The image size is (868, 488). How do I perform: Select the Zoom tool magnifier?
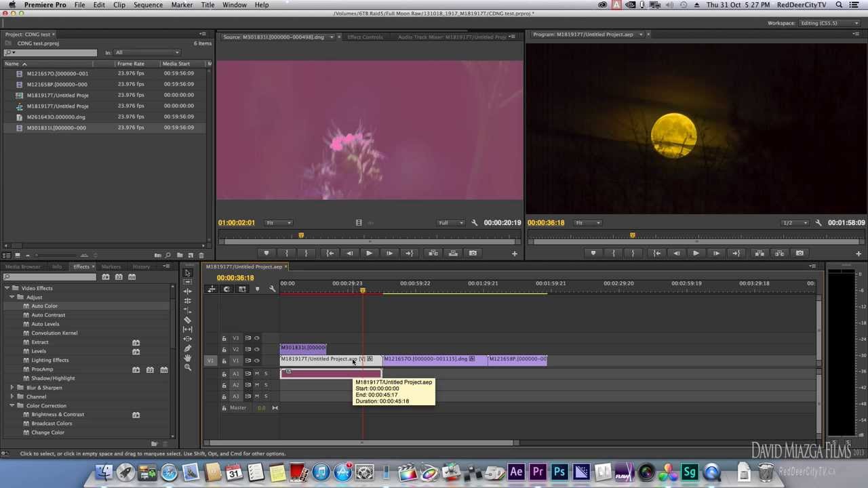[188, 367]
